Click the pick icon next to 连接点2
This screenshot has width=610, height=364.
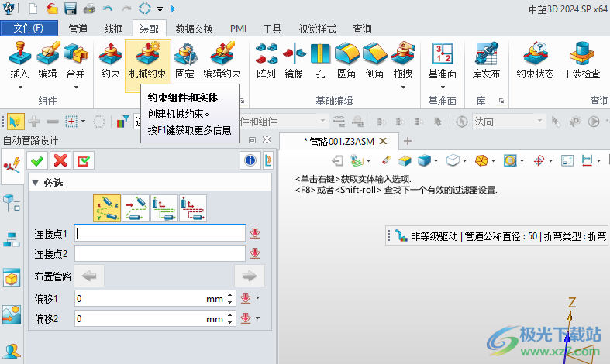255,253
